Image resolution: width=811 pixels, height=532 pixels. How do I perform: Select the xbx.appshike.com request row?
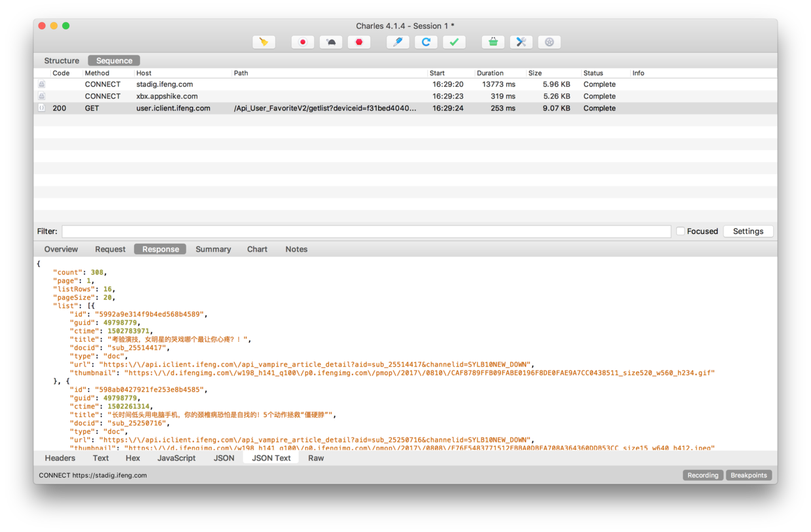405,96
